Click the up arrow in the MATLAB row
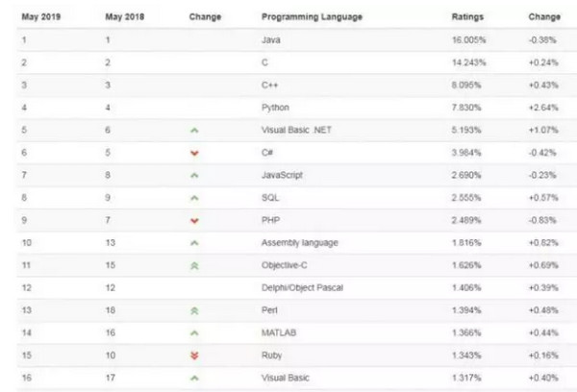This screenshot has width=577, height=392. 195,332
